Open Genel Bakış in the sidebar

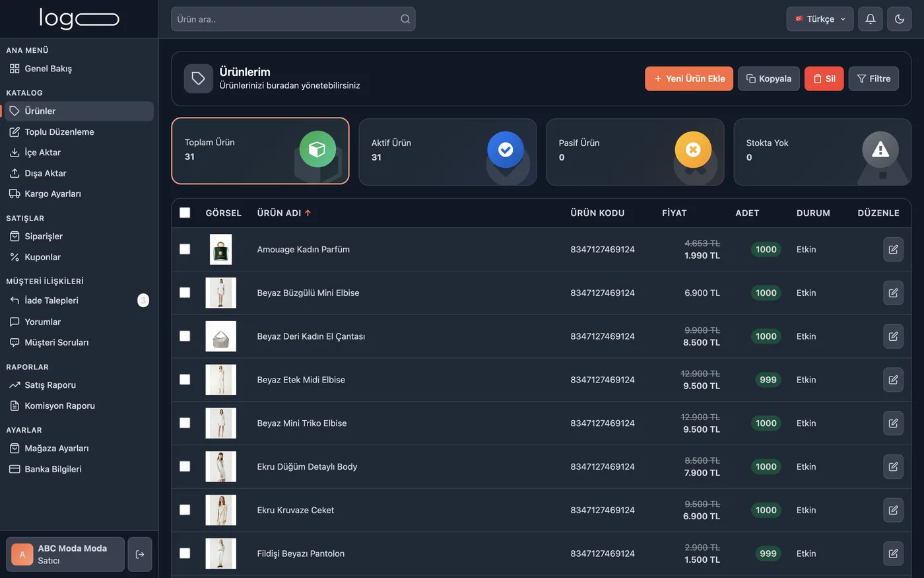[79, 69]
